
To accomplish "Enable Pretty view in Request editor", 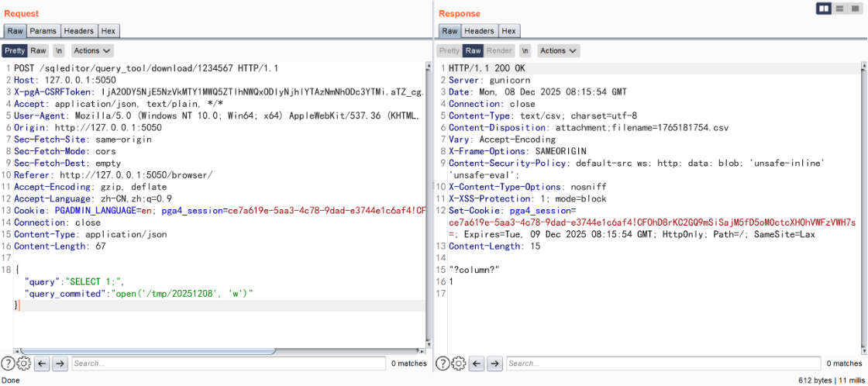I will pyautogui.click(x=14, y=50).
